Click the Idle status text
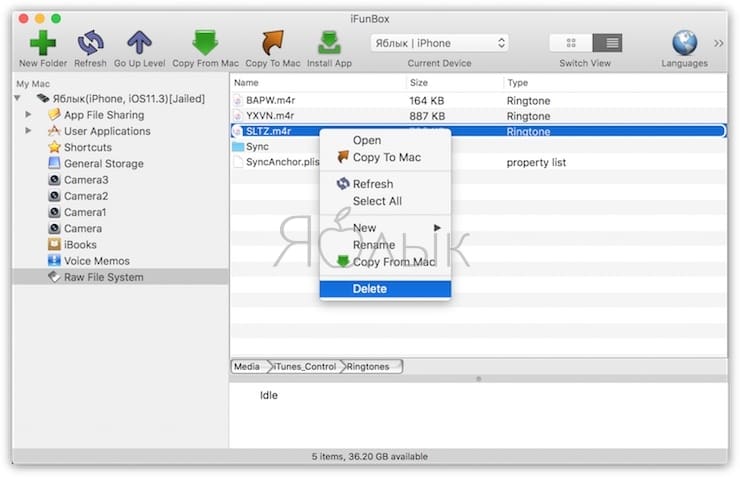740x477 pixels. tap(269, 395)
